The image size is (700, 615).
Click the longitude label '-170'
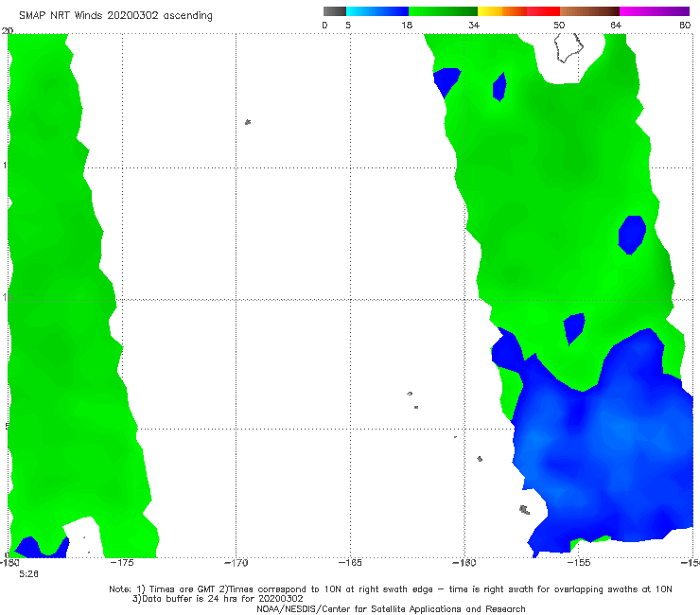click(x=236, y=563)
